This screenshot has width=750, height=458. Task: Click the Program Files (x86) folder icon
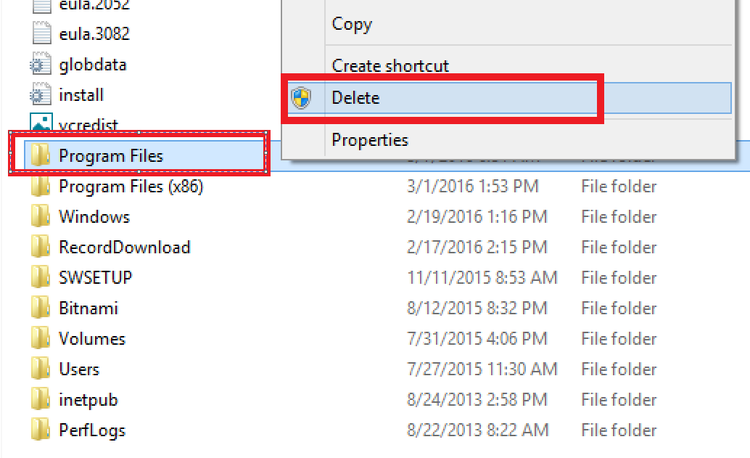click(x=41, y=187)
